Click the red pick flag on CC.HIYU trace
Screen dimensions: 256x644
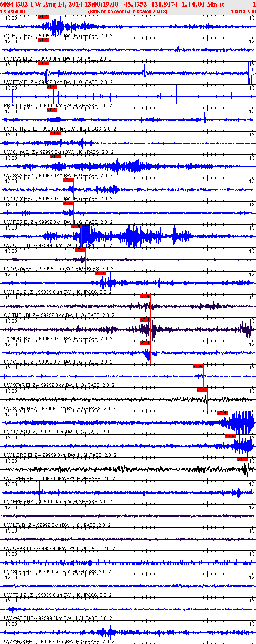44,17
